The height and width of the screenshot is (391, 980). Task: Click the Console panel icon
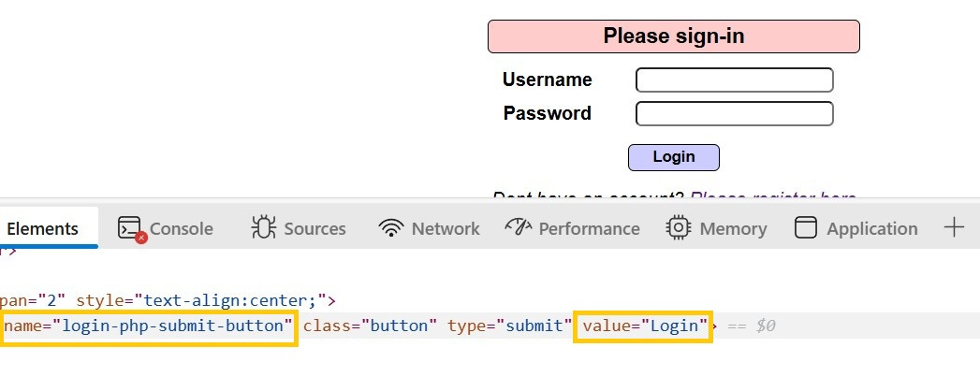[x=129, y=228]
